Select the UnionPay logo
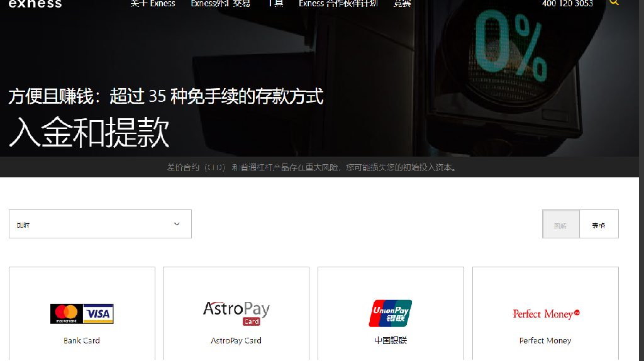Screen dimensions: 644x361 (x=391, y=313)
